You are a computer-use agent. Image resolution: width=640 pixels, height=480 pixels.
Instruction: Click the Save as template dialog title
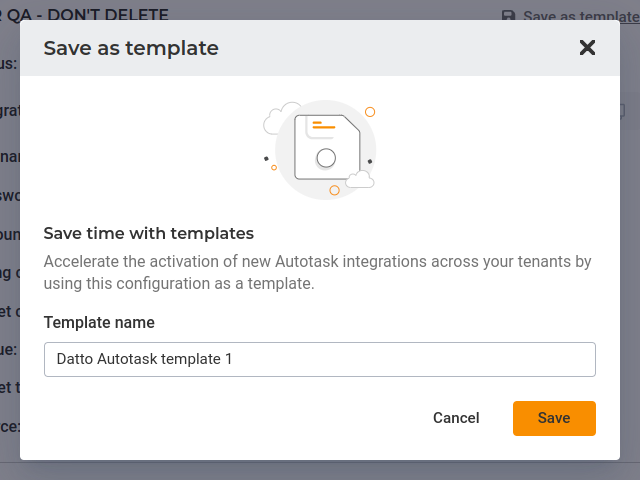point(131,48)
